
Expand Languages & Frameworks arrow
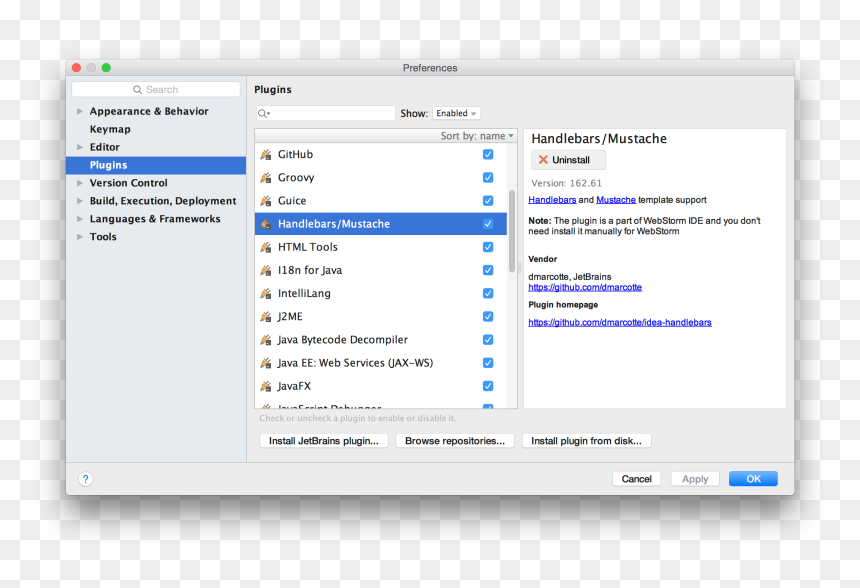point(80,219)
